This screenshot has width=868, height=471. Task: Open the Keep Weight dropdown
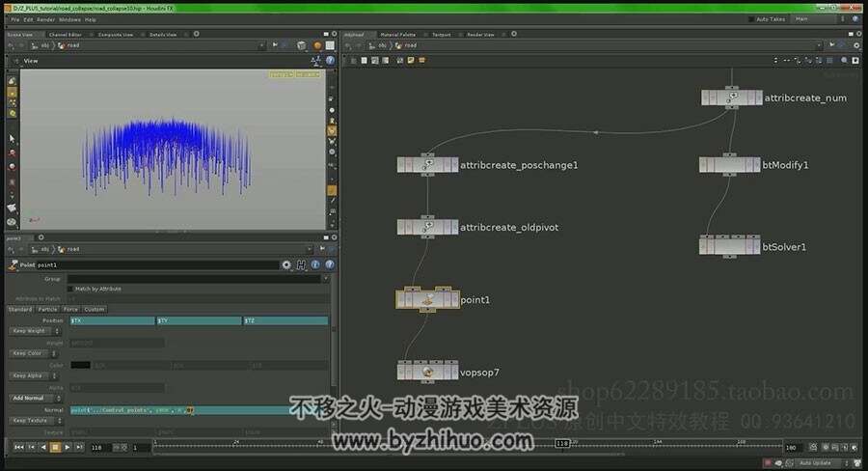pyautogui.click(x=35, y=331)
